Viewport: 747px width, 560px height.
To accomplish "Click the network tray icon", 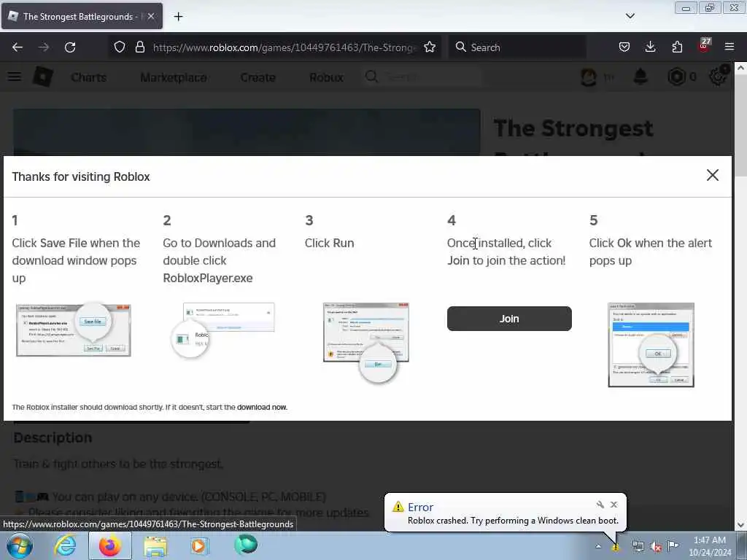I will point(638,547).
